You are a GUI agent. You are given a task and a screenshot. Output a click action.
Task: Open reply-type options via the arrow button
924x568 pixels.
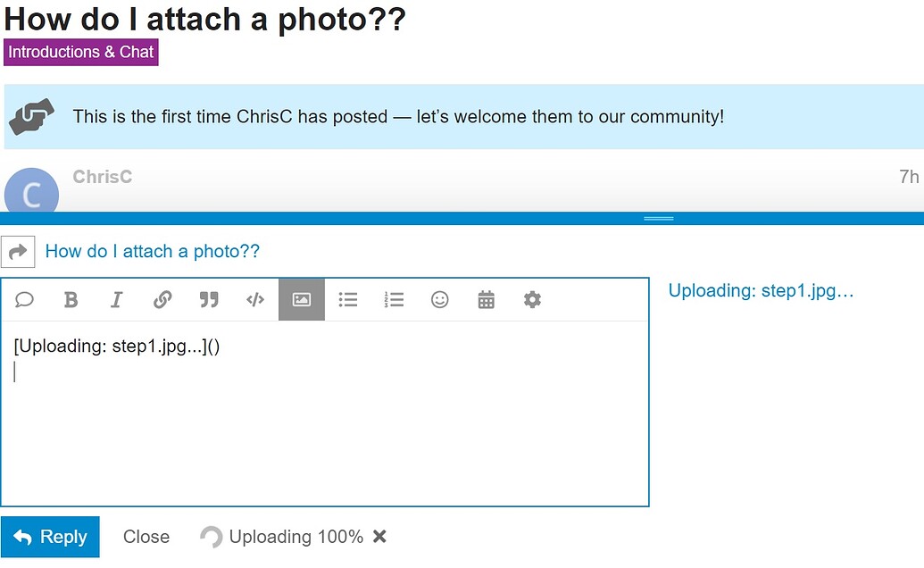point(18,252)
